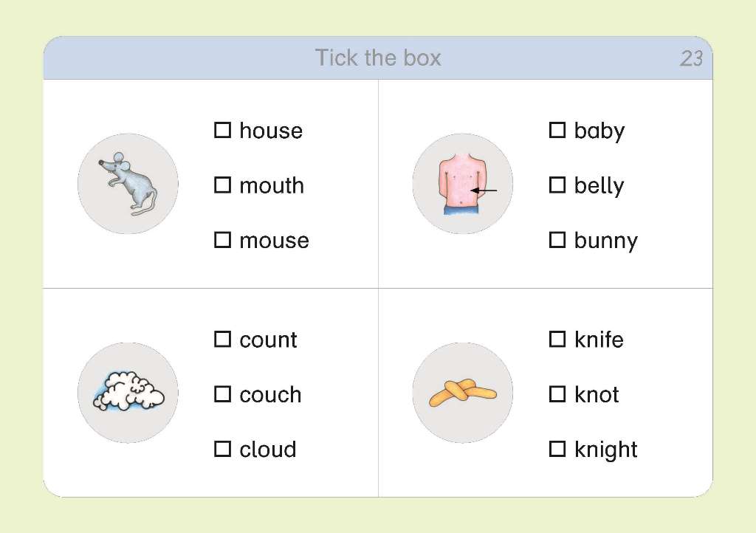Click the page number 23
Screen dimensions: 756x533
[691, 59]
